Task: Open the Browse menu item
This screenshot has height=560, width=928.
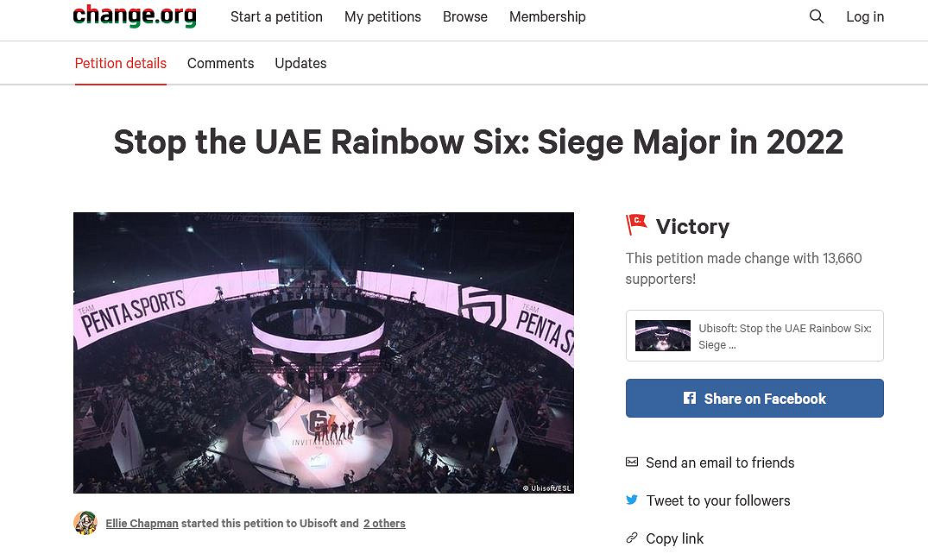Action: [x=464, y=16]
